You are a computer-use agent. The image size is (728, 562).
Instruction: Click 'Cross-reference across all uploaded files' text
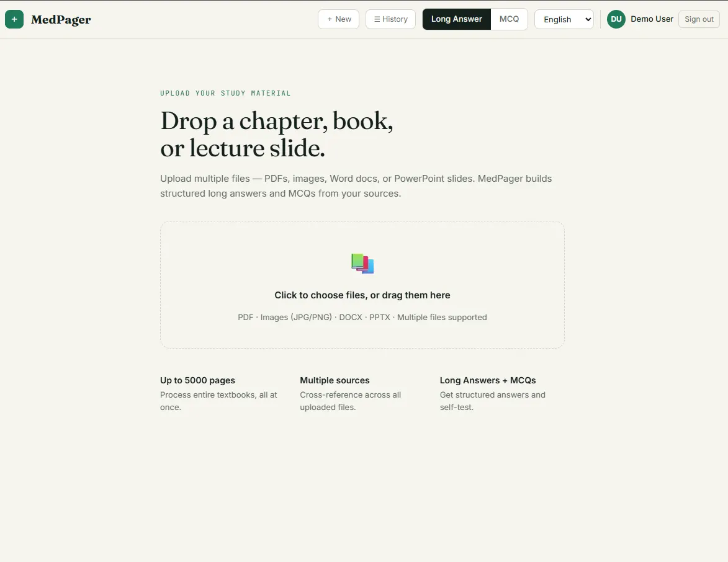351,401
